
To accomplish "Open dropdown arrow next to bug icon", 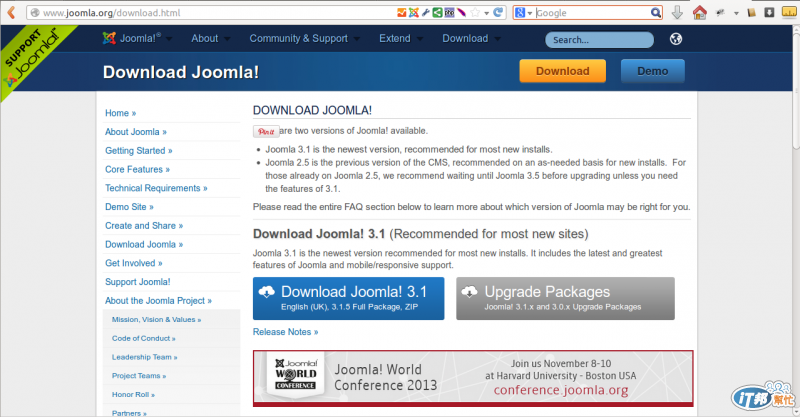I will pos(736,13).
